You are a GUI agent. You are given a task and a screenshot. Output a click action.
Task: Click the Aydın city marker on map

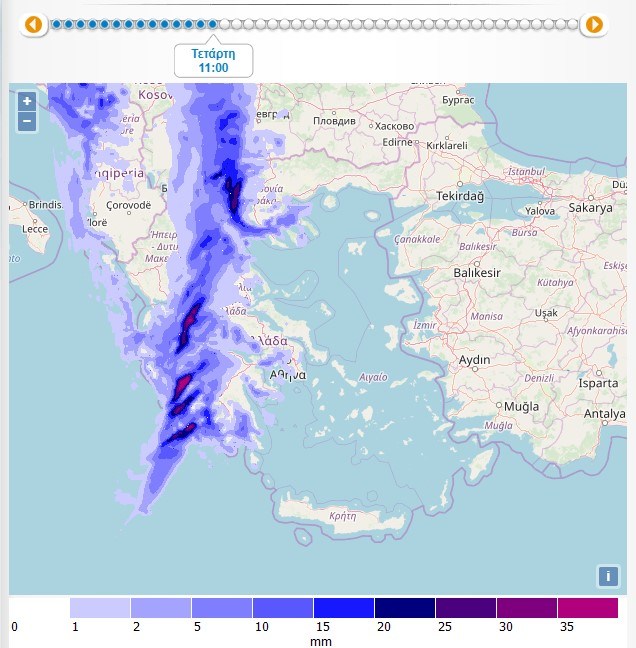tap(475, 369)
